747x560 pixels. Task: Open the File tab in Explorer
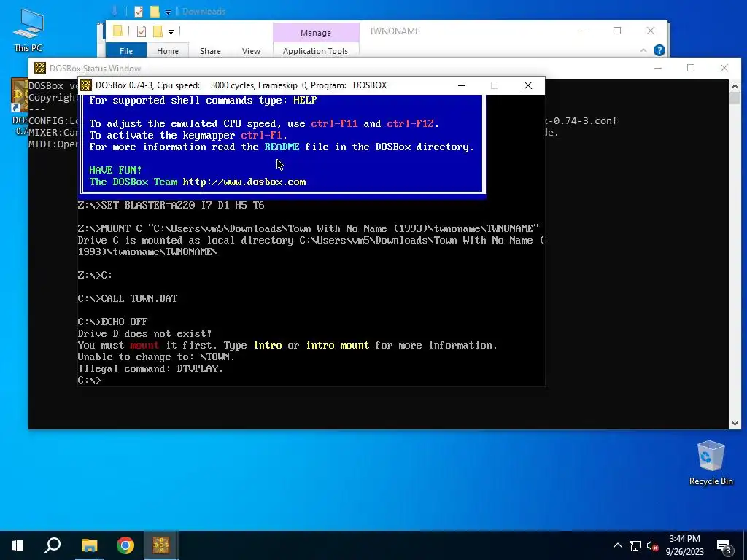click(126, 51)
